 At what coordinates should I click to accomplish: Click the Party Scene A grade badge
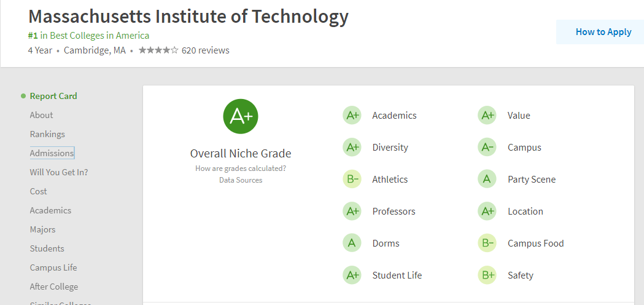coord(487,180)
